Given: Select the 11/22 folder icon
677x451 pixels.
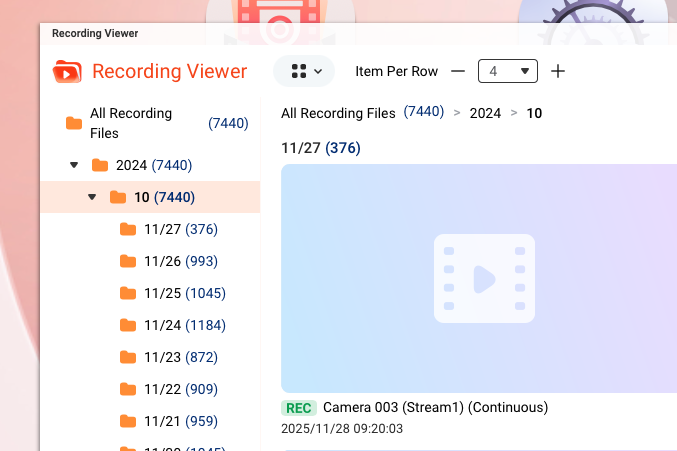Looking at the screenshot, I should pyautogui.click(x=127, y=389).
